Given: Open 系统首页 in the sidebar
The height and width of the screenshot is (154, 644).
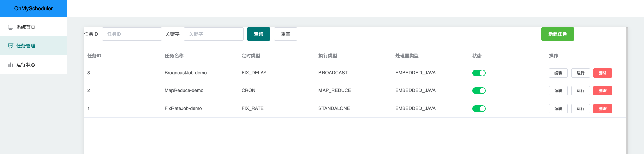Looking at the screenshot, I should [34, 27].
